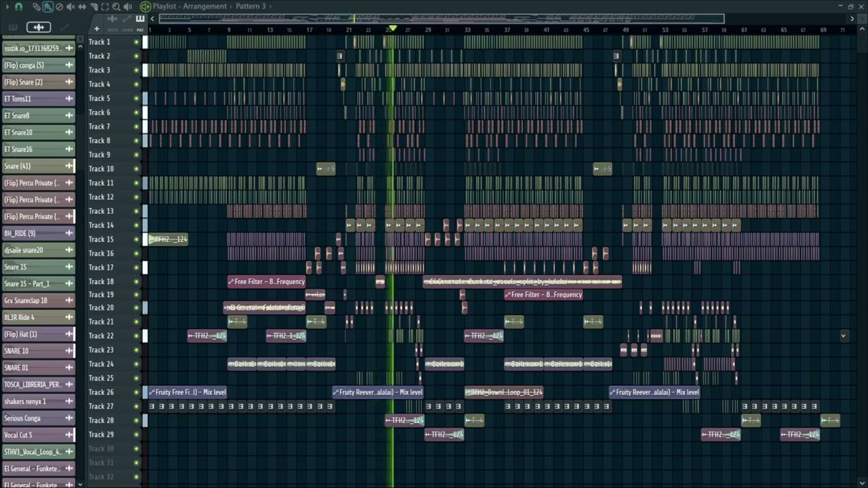Show automation clips in the picker

65,27
